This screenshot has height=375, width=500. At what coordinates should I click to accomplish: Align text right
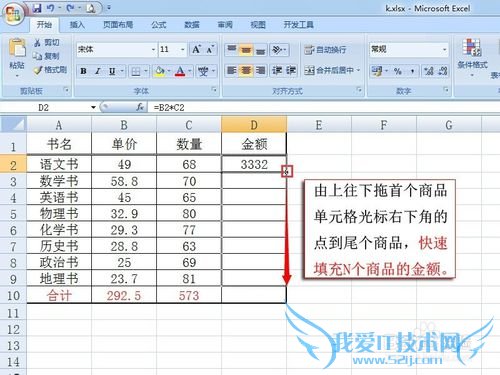point(260,70)
